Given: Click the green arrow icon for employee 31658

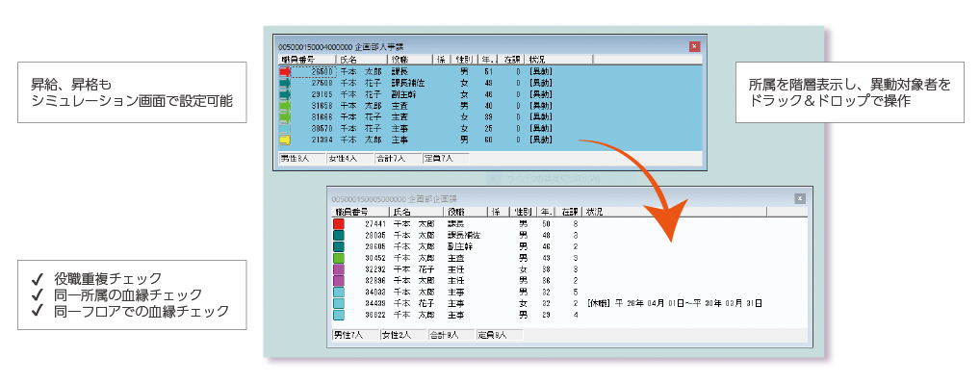Looking at the screenshot, I should point(285,106).
